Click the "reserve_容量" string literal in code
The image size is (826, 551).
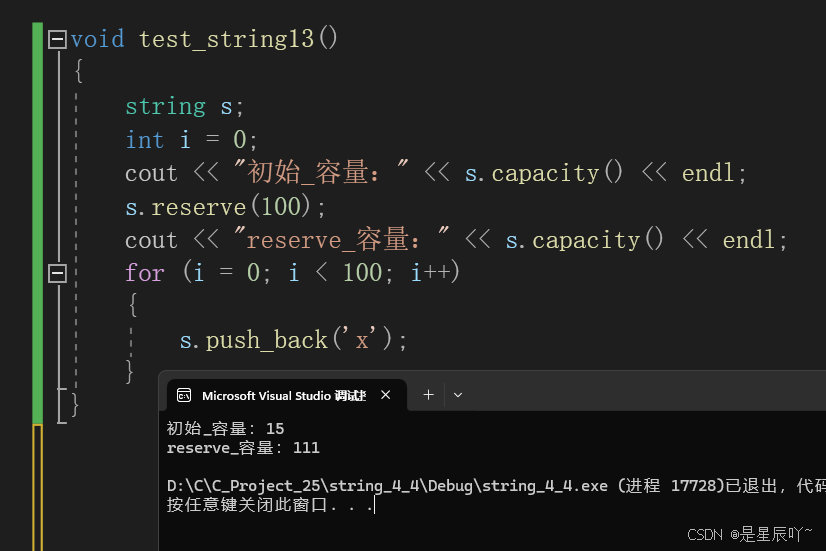tap(342, 240)
